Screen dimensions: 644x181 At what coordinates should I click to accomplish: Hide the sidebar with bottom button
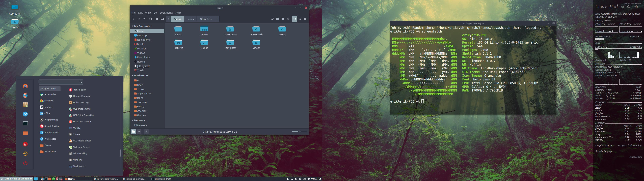[x=147, y=132]
